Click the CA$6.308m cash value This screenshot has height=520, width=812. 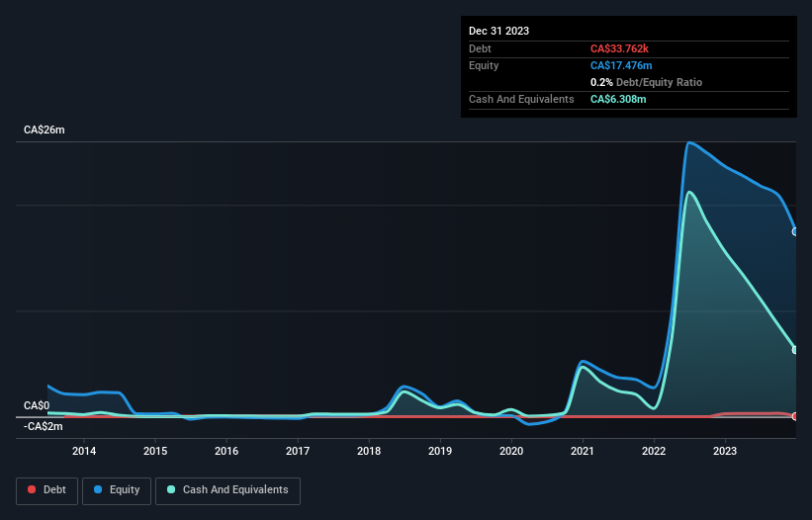pos(618,99)
